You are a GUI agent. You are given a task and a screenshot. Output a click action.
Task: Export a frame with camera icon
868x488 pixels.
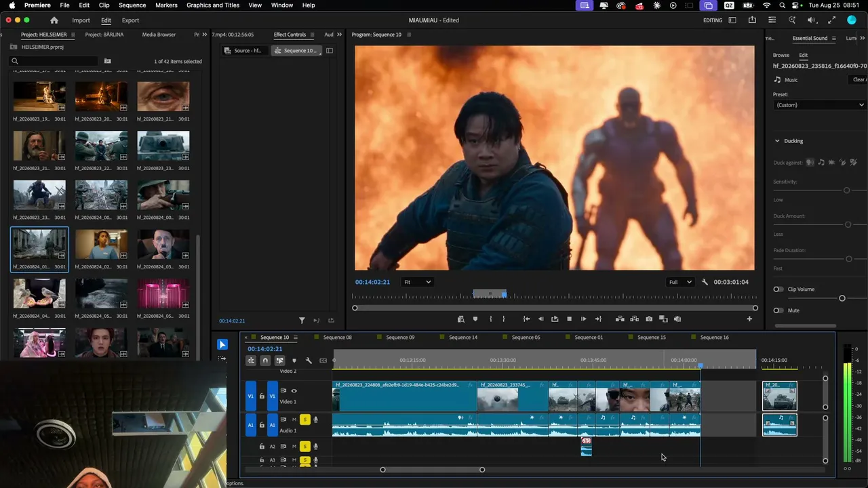(649, 319)
